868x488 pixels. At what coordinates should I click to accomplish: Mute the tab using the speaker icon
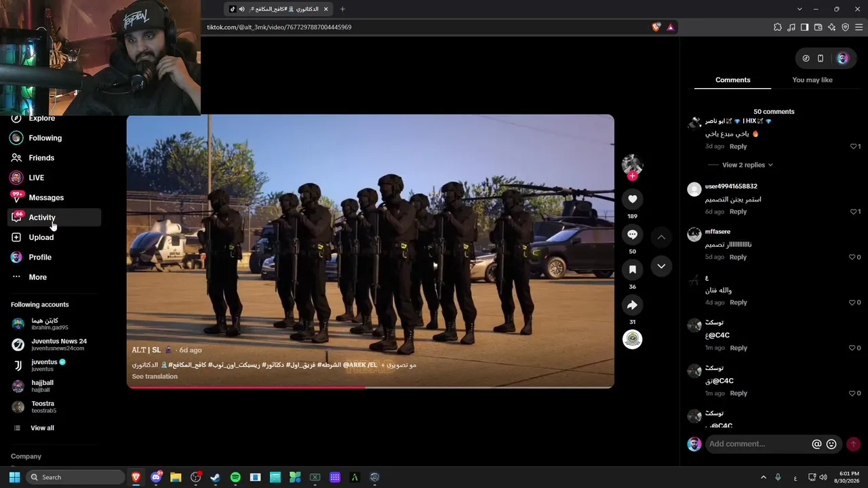(241, 9)
